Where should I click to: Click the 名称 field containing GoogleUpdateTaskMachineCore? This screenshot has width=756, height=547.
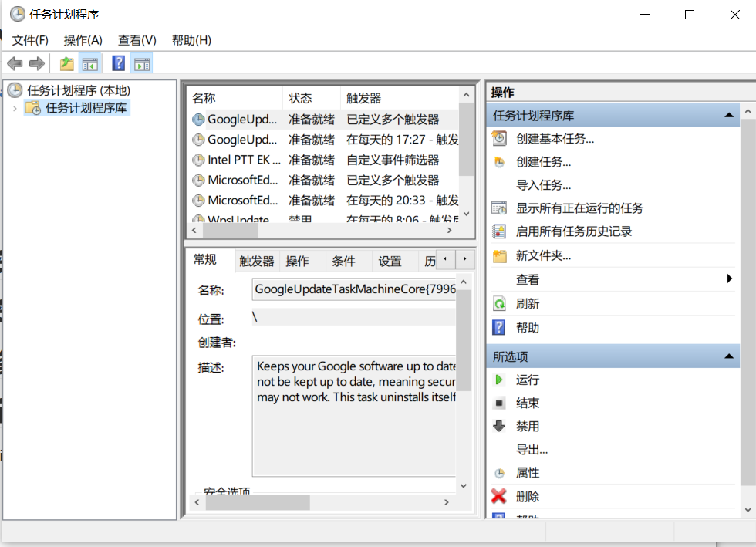coord(354,289)
